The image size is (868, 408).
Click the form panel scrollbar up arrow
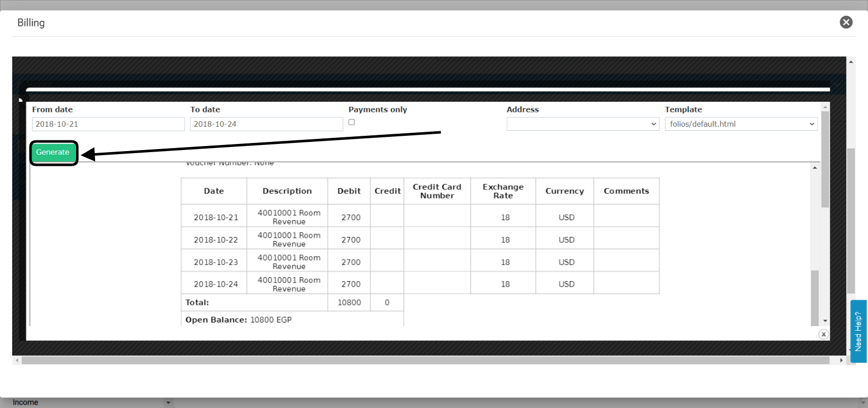tap(825, 107)
